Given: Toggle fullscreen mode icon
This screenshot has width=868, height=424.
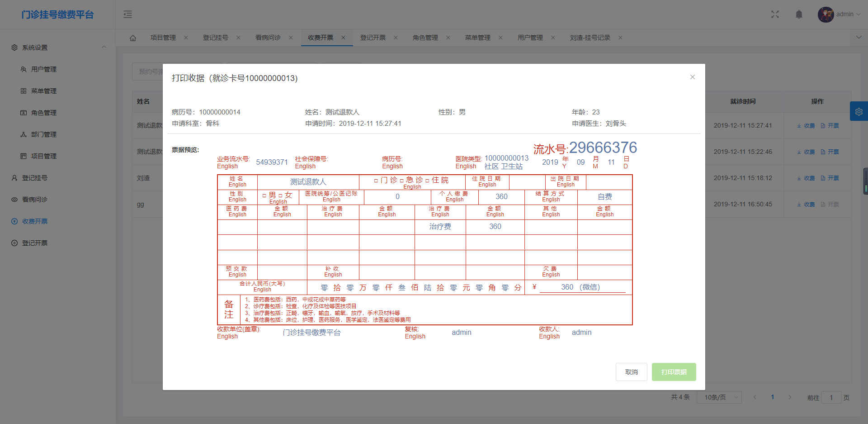Looking at the screenshot, I should point(775,14).
